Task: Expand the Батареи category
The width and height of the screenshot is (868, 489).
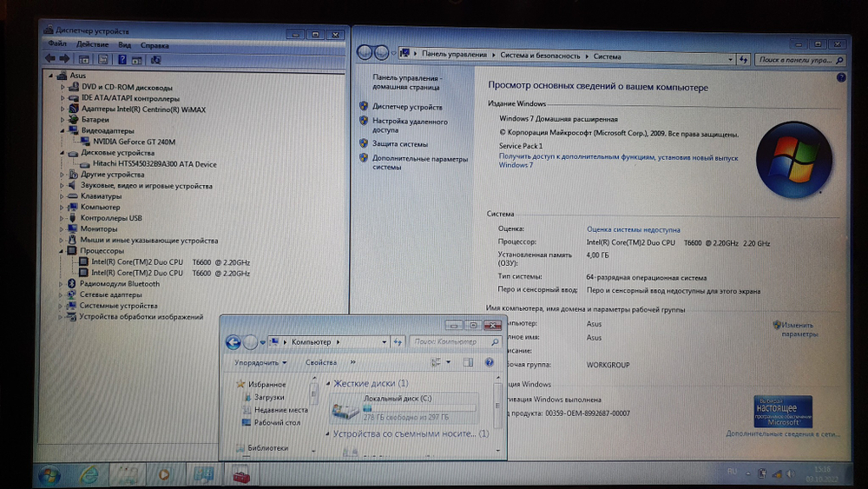Action: (x=62, y=120)
